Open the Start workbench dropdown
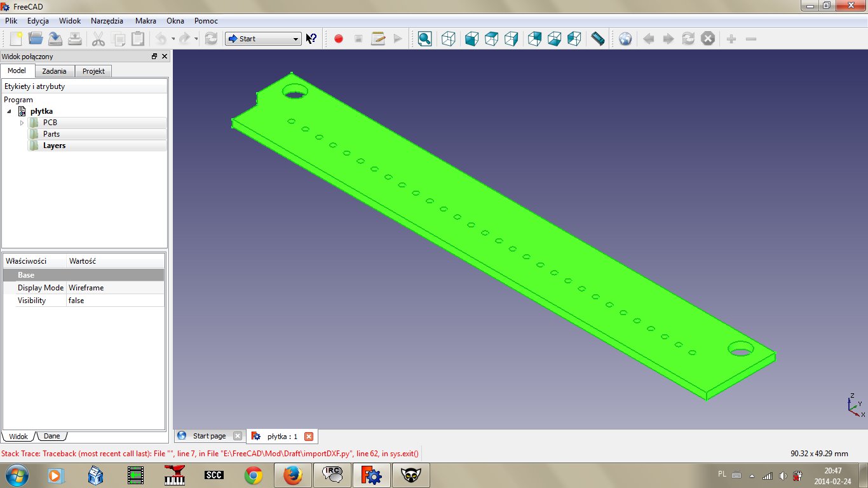868x488 pixels. (262, 39)
